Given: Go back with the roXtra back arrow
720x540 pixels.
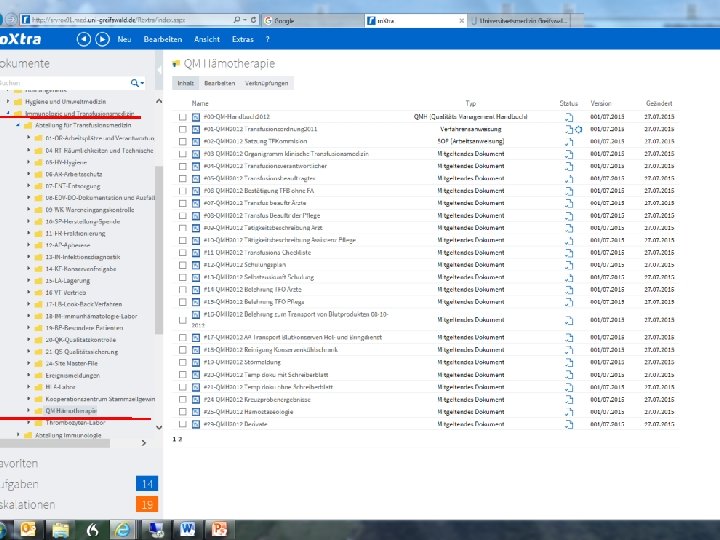Looking at the screenshot, I should (84, 39).
